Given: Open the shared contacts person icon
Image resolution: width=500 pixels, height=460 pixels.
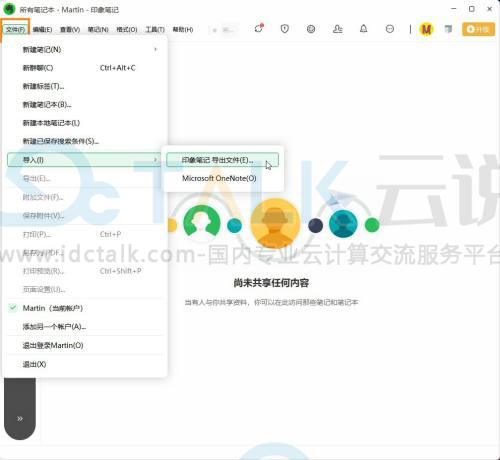Looking at the screenshot, I should pos(337,29).
